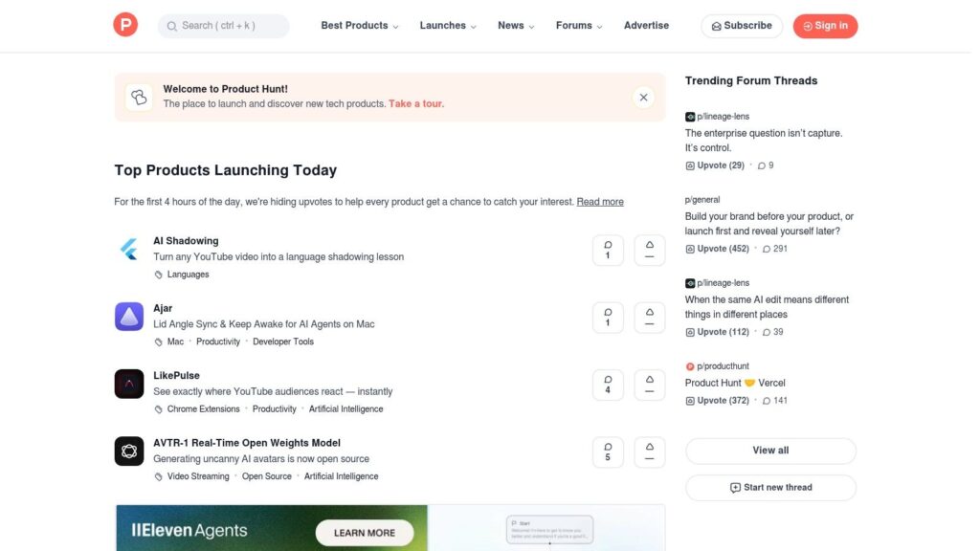Image resolution: width=980 pixels, height=551 pixels.
Task: Upvote AVTR-1 Real-Time Open Weights Model
Action: pos(650,452)
